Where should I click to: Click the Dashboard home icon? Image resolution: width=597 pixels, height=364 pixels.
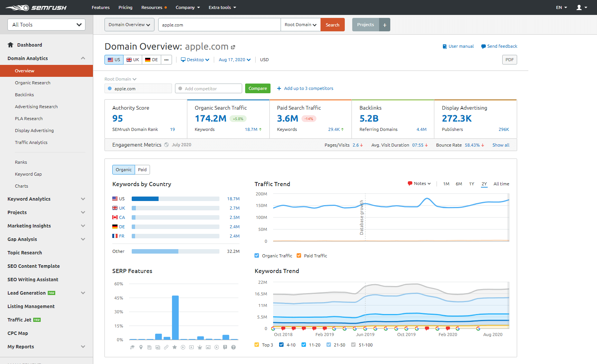point(10,45)
